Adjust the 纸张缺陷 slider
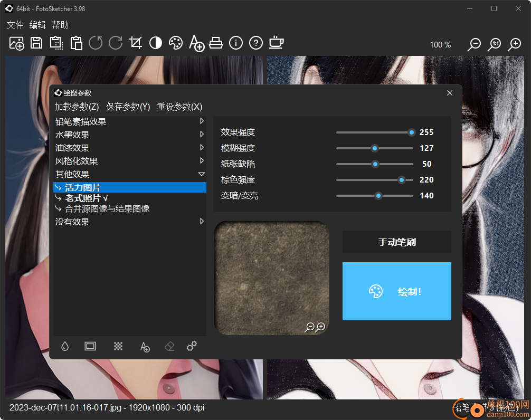This screenshot has width=531, height=420. (375, 164)
